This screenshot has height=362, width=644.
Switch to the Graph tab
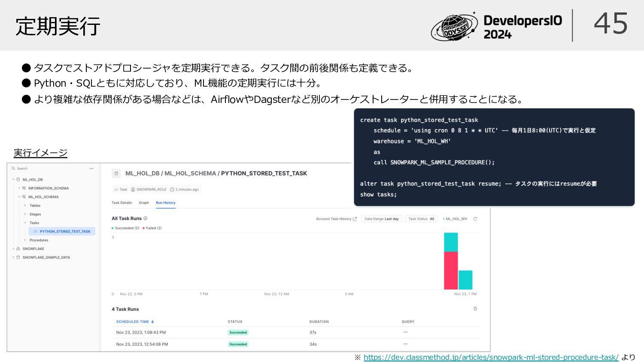click(144, 203)
